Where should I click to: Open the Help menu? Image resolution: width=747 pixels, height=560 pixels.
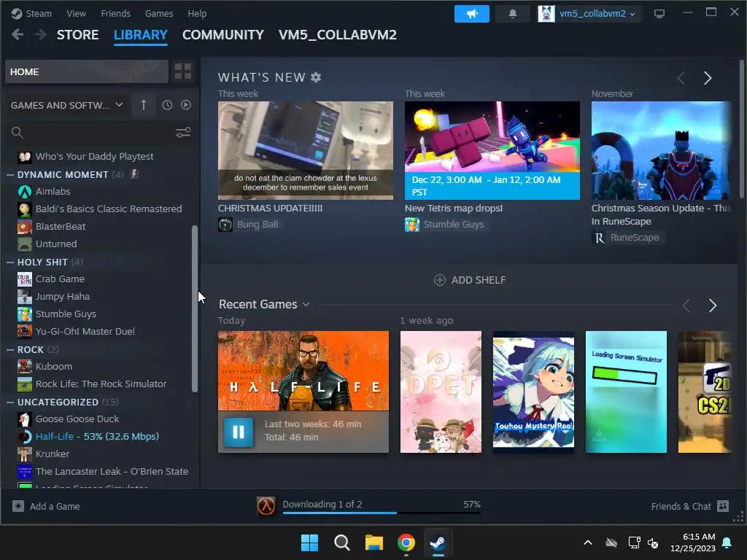coord(197,13)
